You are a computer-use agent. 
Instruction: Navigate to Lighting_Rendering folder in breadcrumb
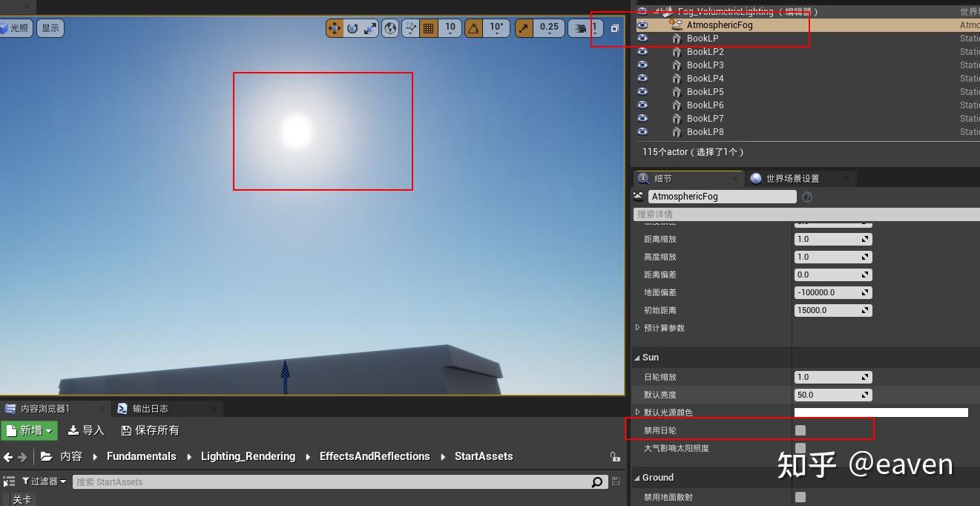pyautogui.click(x=248, y=456)
